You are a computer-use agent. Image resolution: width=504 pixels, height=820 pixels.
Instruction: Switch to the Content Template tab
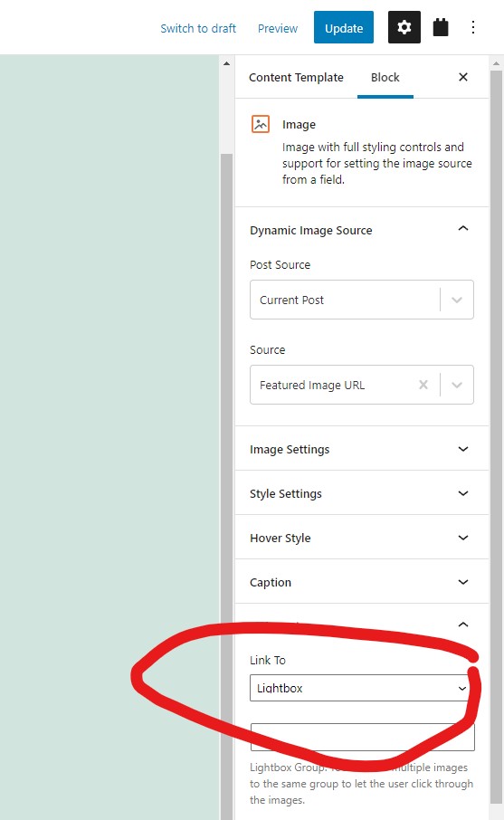click(296, 78)
